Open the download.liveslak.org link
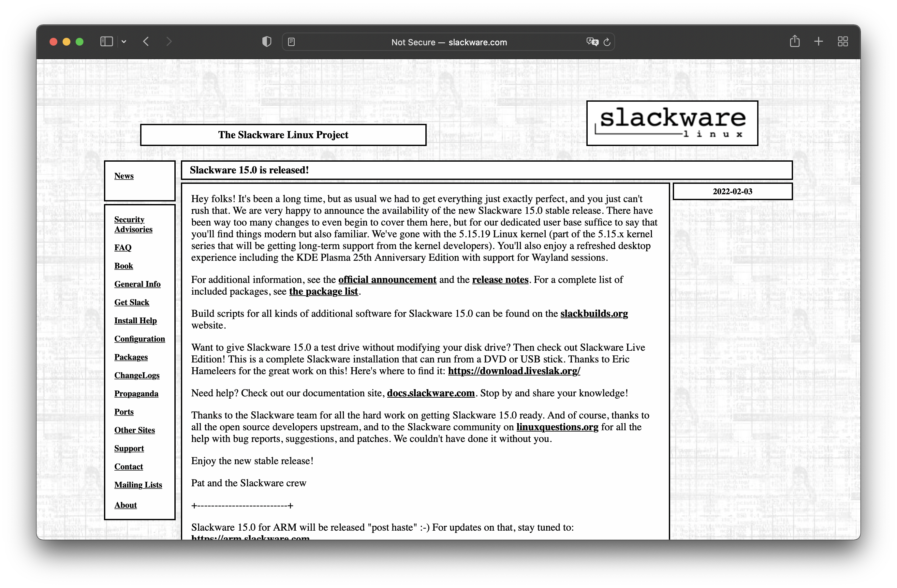897x588 pixels. pos(514,371)
